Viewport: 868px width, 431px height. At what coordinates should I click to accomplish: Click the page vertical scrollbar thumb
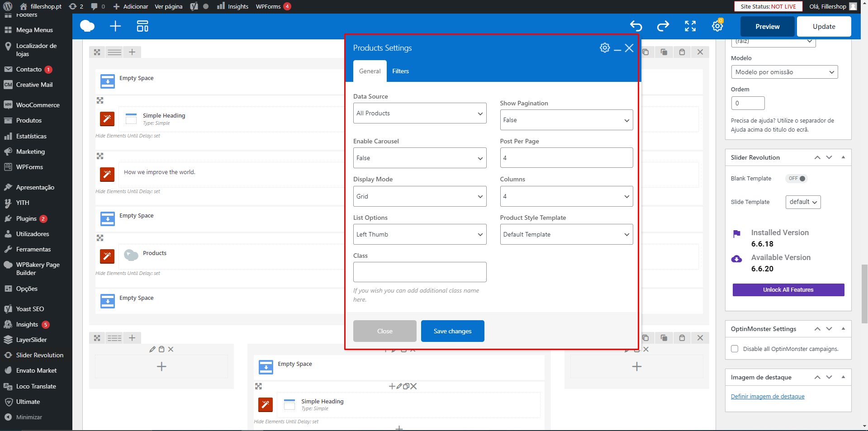pyautogui.click(x=864, y=294)
